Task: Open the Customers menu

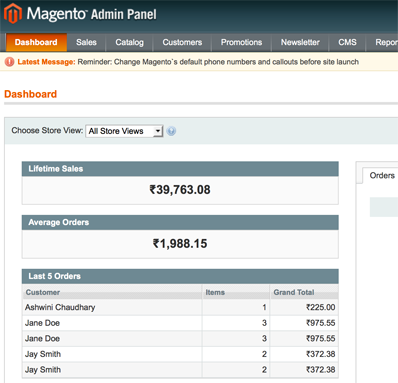Action: pos(182,42)
